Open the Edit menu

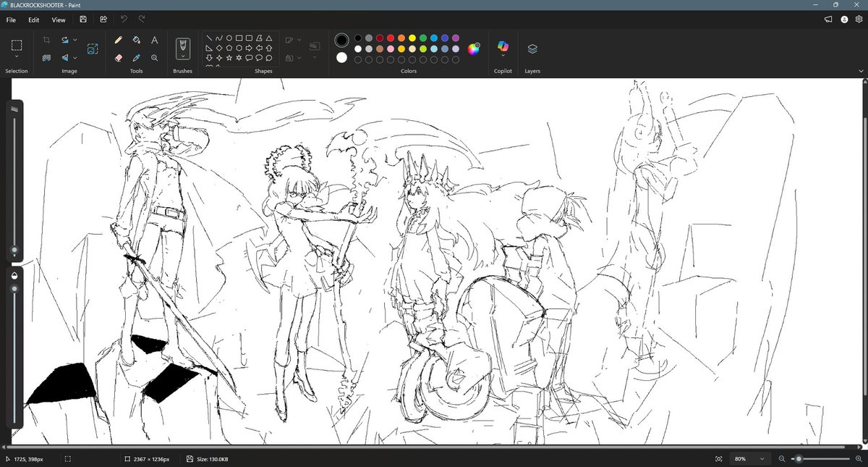[x=34, y=20]
